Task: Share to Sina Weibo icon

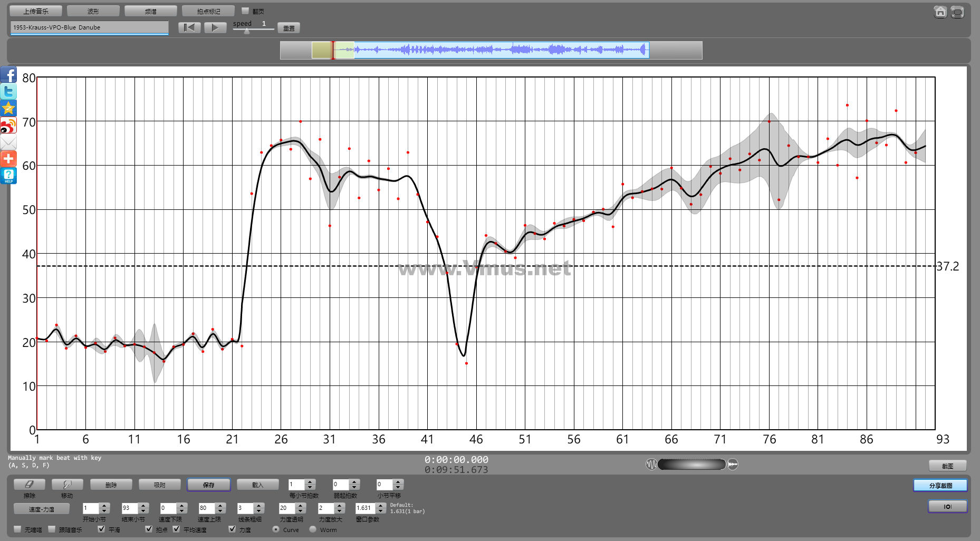Action: 8,125
